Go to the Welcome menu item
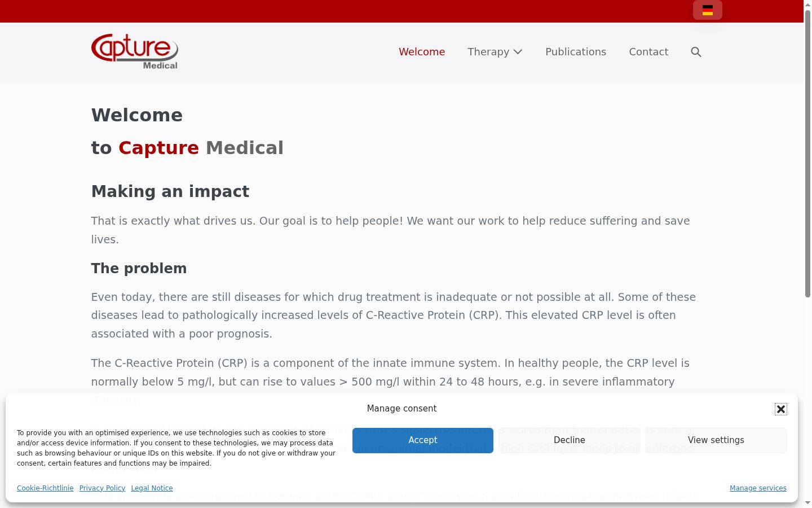 click(x=422, y=52)
